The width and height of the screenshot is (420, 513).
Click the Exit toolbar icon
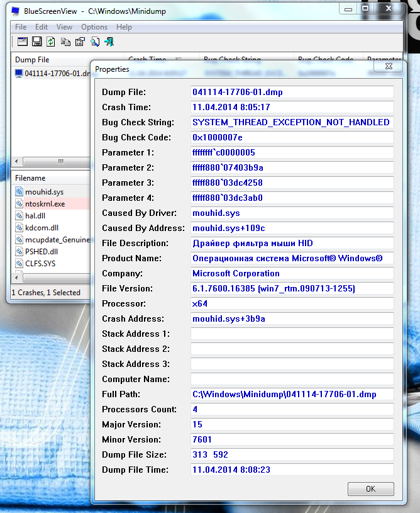(x=109, y=42)
